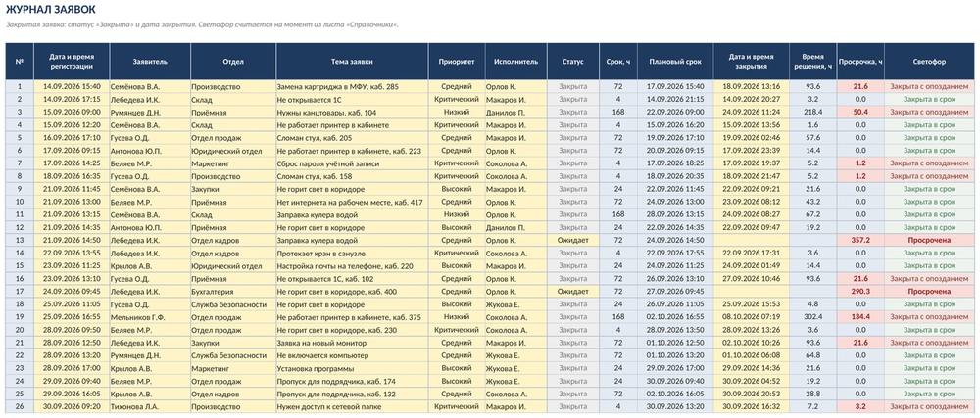Viewport: 980px width, 418px height.
Task: Click cell 'Настройка почты на телефоне, каб. 220'
Action: click(352, 265)
